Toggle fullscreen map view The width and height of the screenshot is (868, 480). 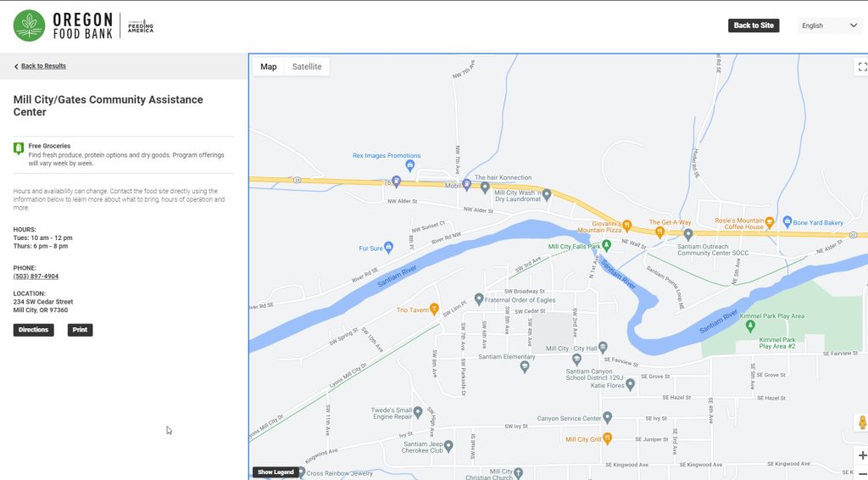[861, 67]
